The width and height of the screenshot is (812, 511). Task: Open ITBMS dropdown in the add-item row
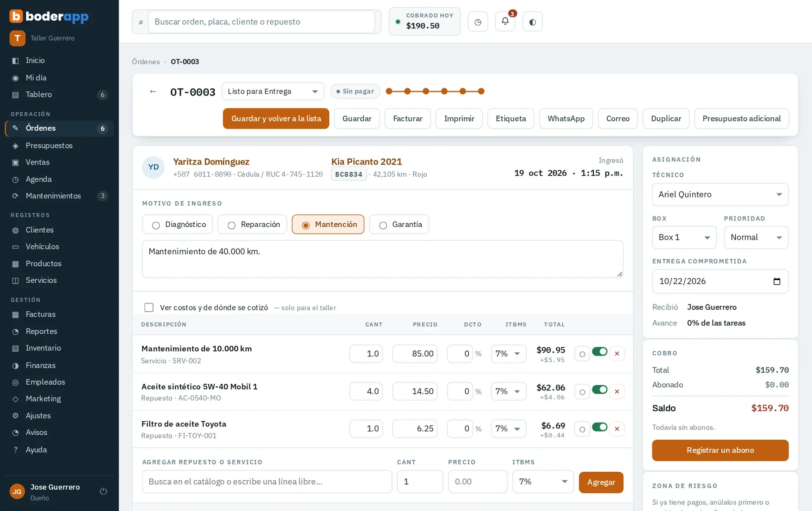click(x=543, y=482)
